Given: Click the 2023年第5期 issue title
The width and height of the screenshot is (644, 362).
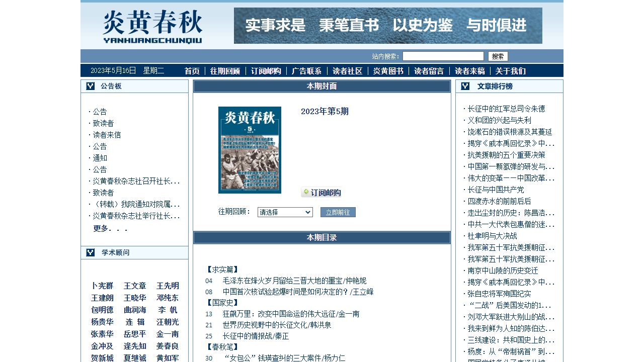Looking at the screenshot, I should (325, 111).
